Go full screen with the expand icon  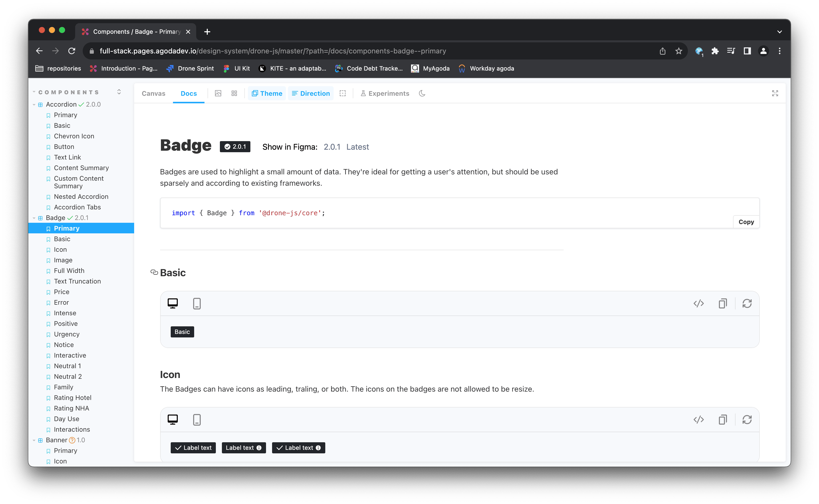pos(775,93)
